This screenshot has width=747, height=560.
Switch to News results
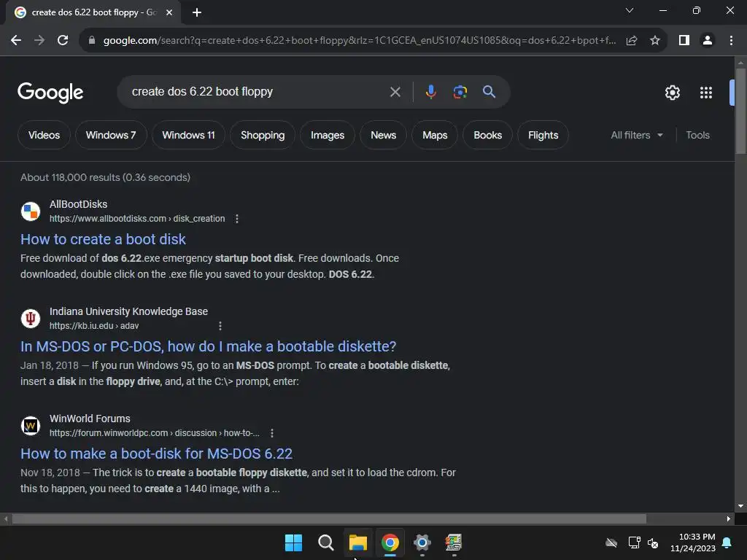[x=383, y=135]
